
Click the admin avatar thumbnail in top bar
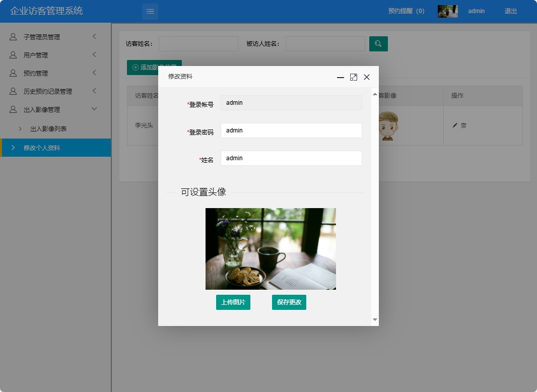[x=447, y=11]
